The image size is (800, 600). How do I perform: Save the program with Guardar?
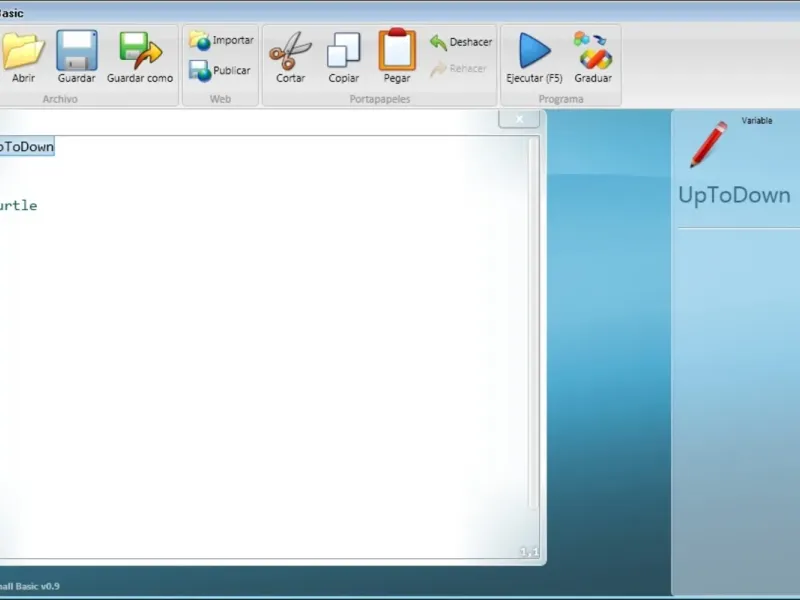pos(77,57)
